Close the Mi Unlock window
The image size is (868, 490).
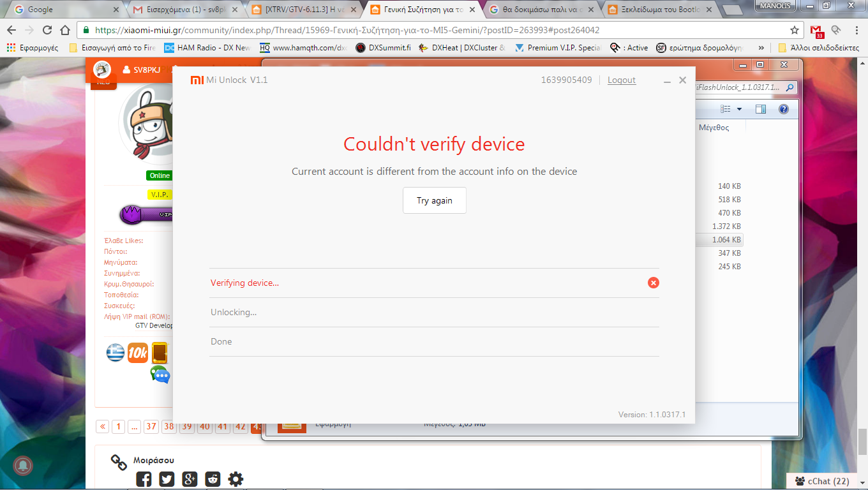point(683,80)
